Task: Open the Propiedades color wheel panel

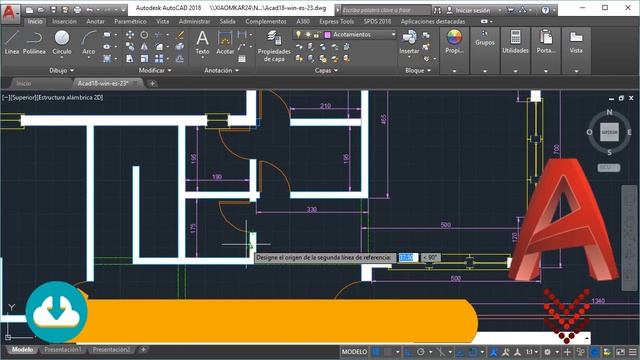Action: pos(454,42)
